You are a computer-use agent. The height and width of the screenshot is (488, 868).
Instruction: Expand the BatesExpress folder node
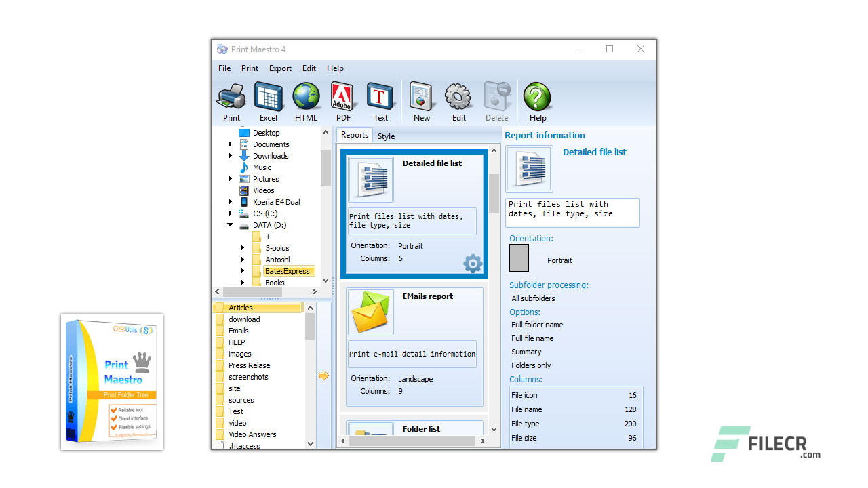tap(242, 271)
